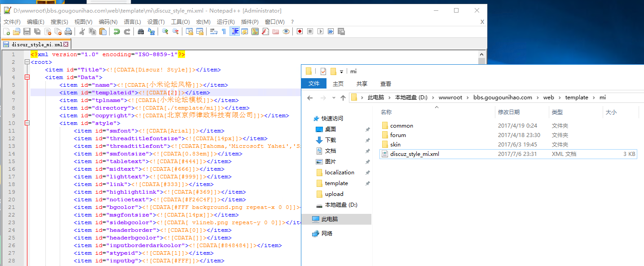The height and width of the screenshot is (266, 644).
Task: Start macro recording with red dot
Action: (x=300, y=31)
